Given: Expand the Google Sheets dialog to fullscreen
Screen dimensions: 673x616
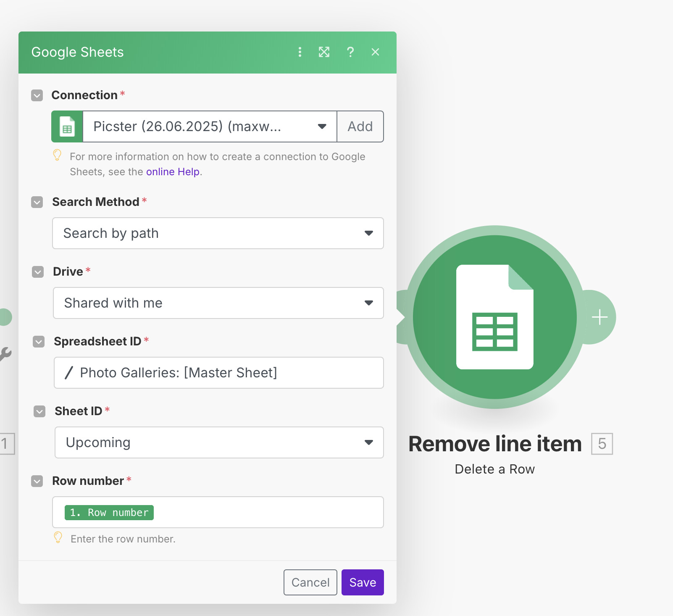Looking at the screenshot, I should [324, 52].
